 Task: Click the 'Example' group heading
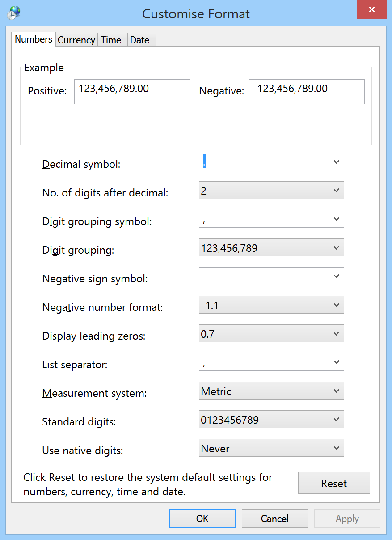click(x=44, y=68)
